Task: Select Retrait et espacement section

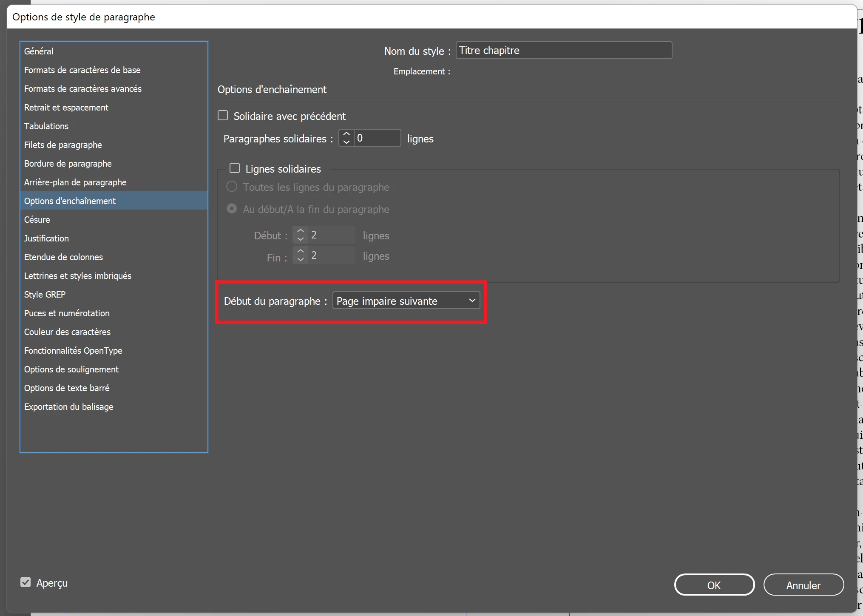Action: [x=66, y=108]
